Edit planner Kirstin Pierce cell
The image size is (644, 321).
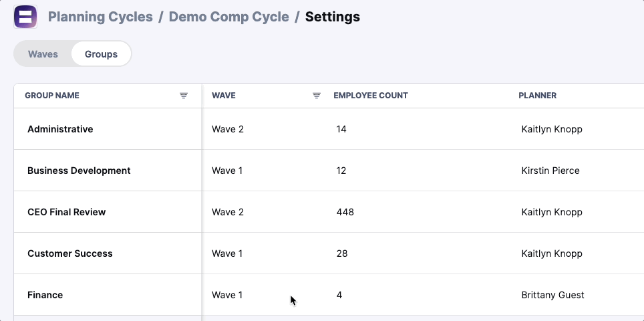point(550,171)
